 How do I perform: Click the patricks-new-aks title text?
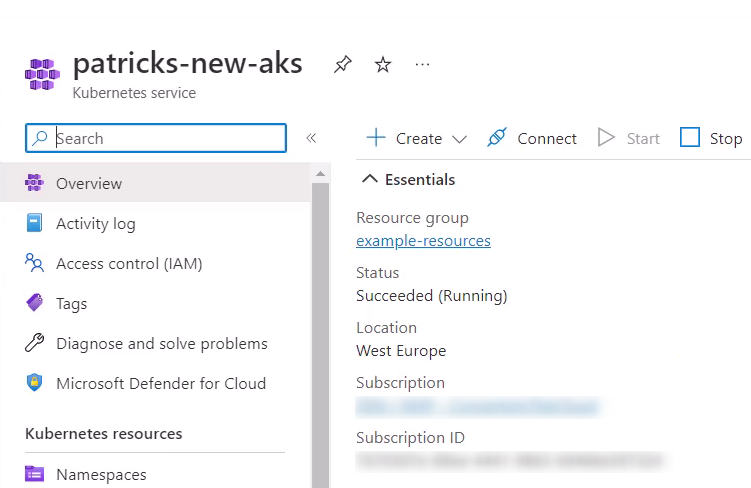(x=188, y=64)
